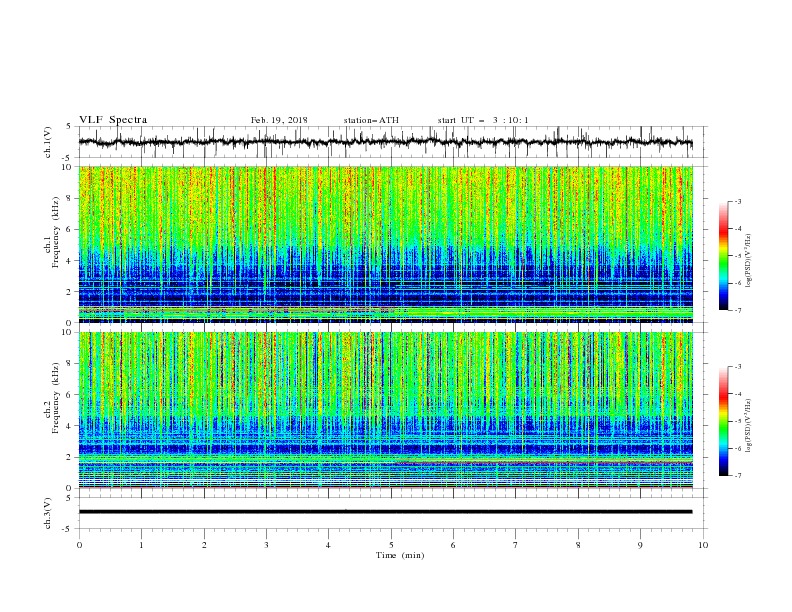This screenshot has width=792, height=612.
Task: Click the "-3" tick on ch.1 color bar
Action: [x=738, y=201]
